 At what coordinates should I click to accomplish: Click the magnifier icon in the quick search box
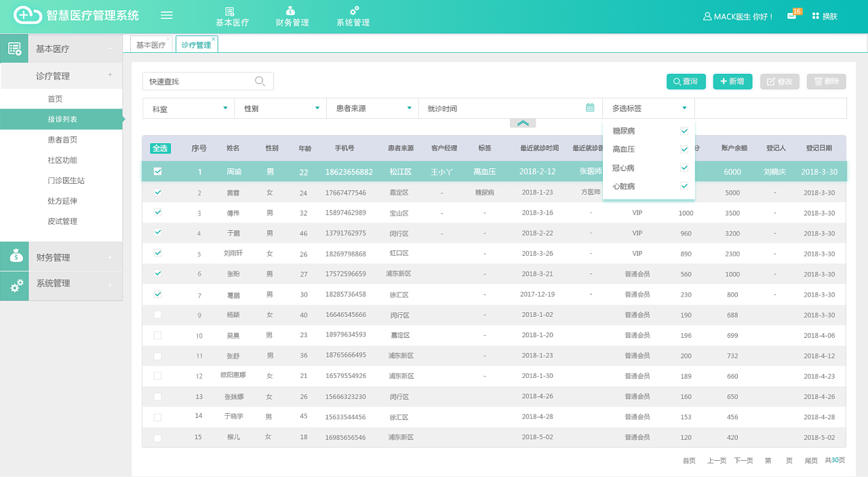point(260,81)
